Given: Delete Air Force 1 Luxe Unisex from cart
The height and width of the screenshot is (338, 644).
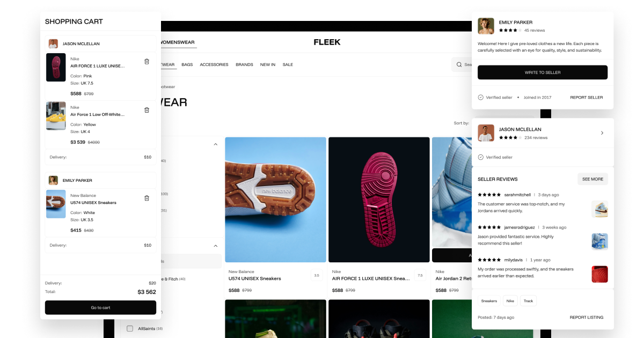Looking at the screenshot, I should tap(147, 62).
